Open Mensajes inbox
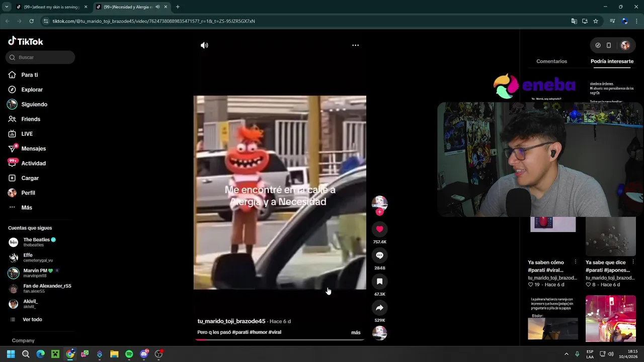This screenshot has height=362, width=644. pos(33,149)
